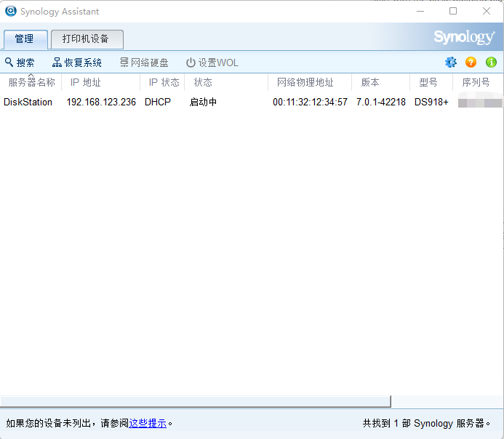
Task: Click model DS918+ cell
Action: [x=431, y=102]
